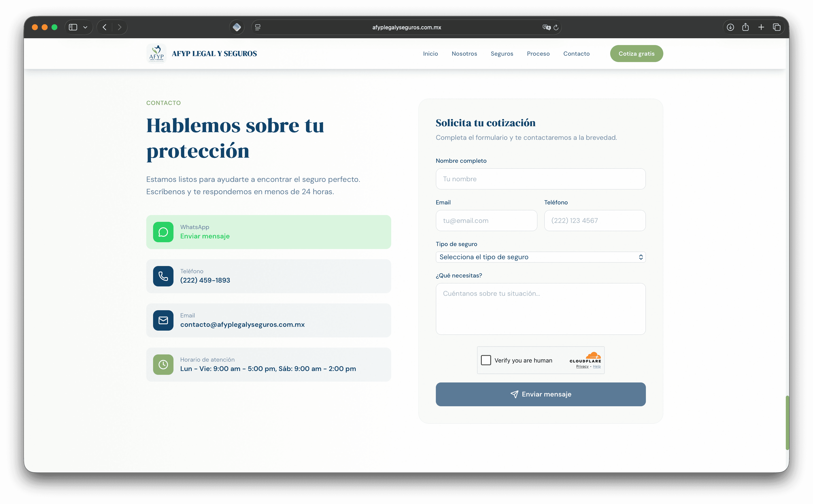Click the afyplegalyseguros.com.mx address bar
This screenshot has height=504, width=813.
(406, 27)
